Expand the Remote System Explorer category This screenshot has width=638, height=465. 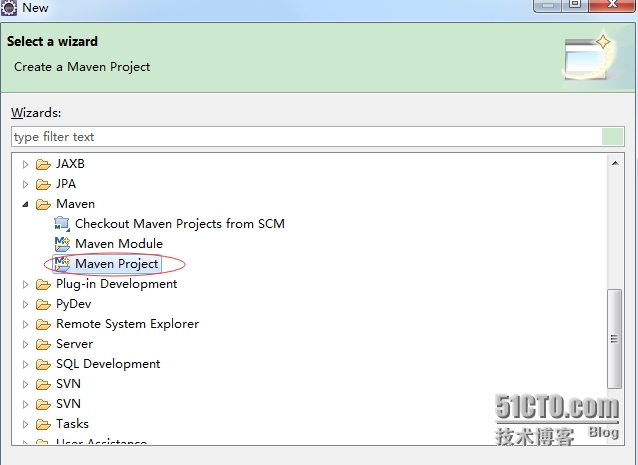coord(25,324)
